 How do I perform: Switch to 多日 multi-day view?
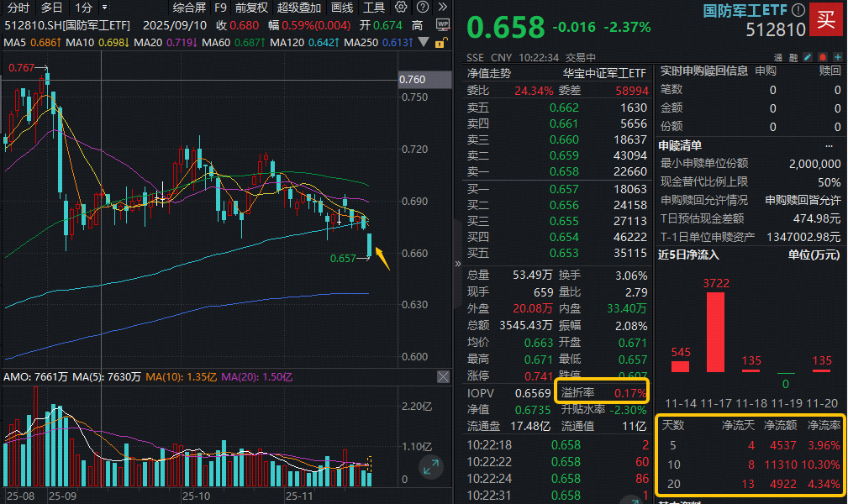pos(52,8)
